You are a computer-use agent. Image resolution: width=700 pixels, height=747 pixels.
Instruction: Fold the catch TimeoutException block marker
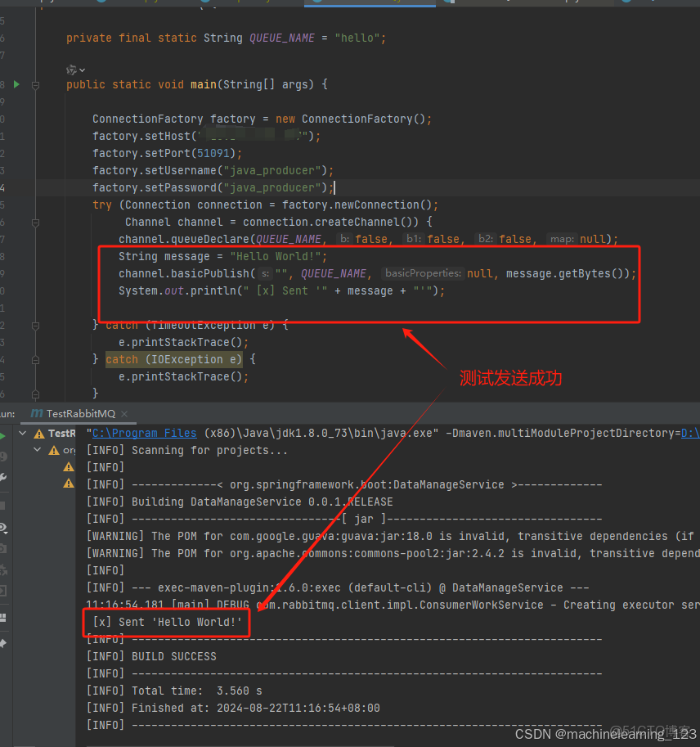(35, 326)
